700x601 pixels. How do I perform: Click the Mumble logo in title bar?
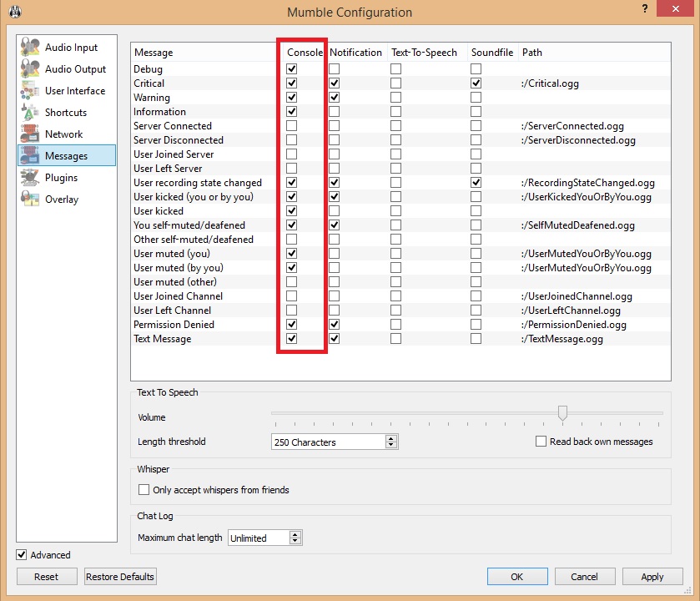click(x=15, y=12)
